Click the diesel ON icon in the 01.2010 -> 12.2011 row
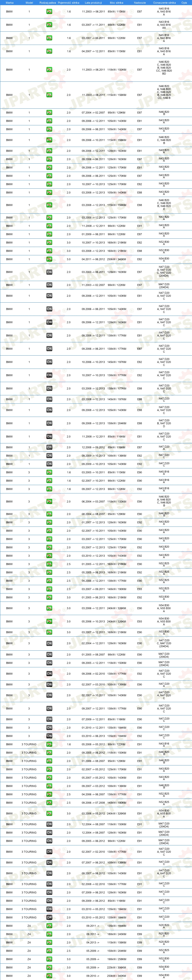This screenshot has height=980, width=192. click(49, 728)
